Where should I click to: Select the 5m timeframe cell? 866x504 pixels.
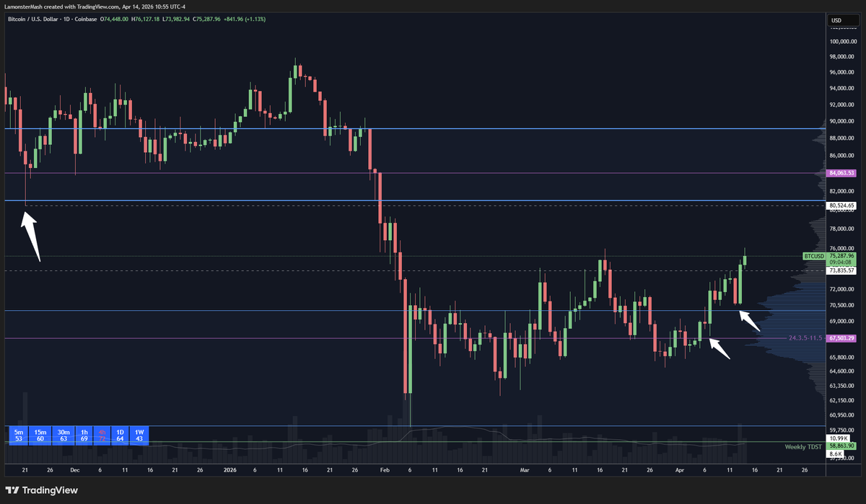coord(17,434)
